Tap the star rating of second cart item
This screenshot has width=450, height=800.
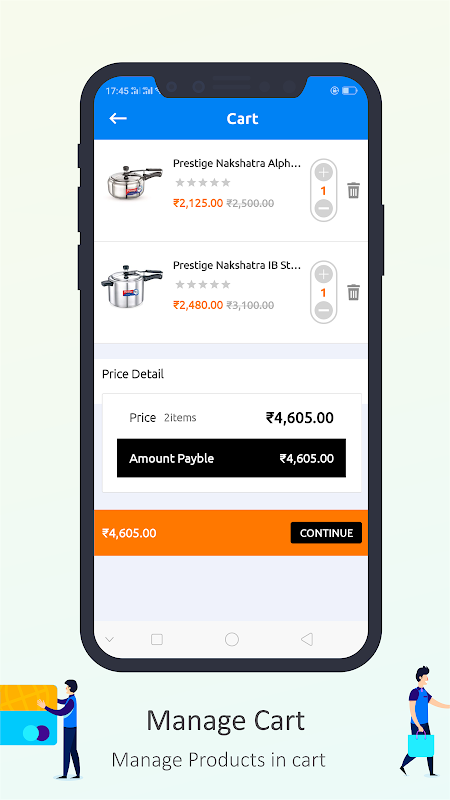click(x=203, y=284)
